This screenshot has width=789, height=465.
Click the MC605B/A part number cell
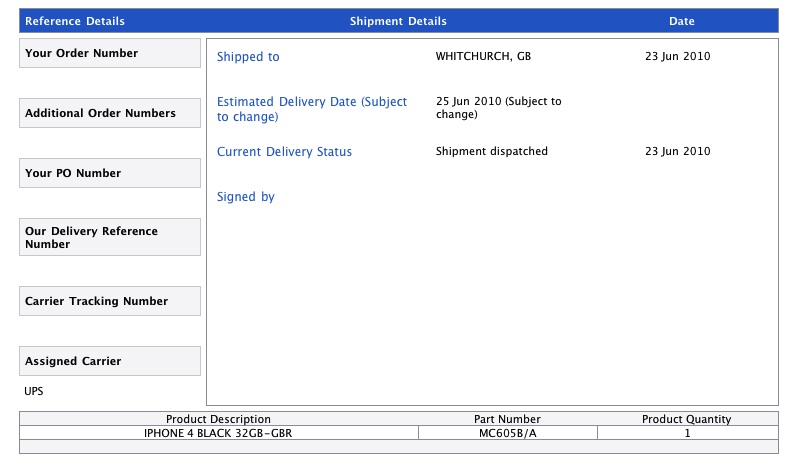pos(508,433)
